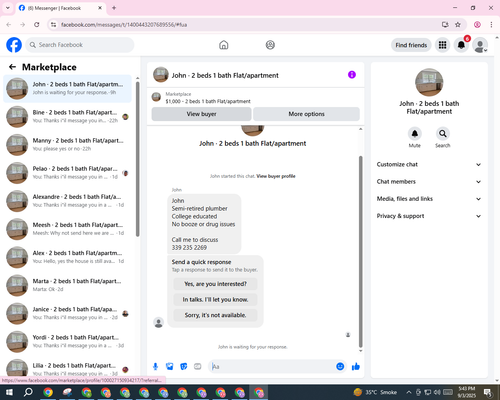Image resolution: width=500 pixels, height=400 pixels.
Task: Send a thumbs-up like
Action: (356, 367)
